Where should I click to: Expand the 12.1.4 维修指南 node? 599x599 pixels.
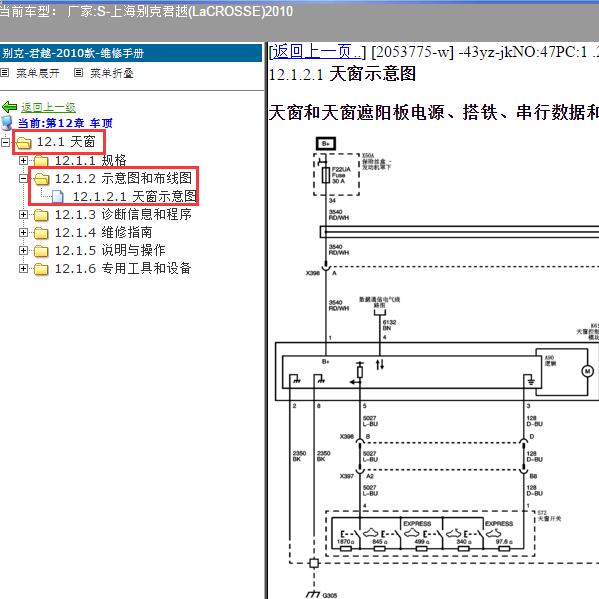24,233
